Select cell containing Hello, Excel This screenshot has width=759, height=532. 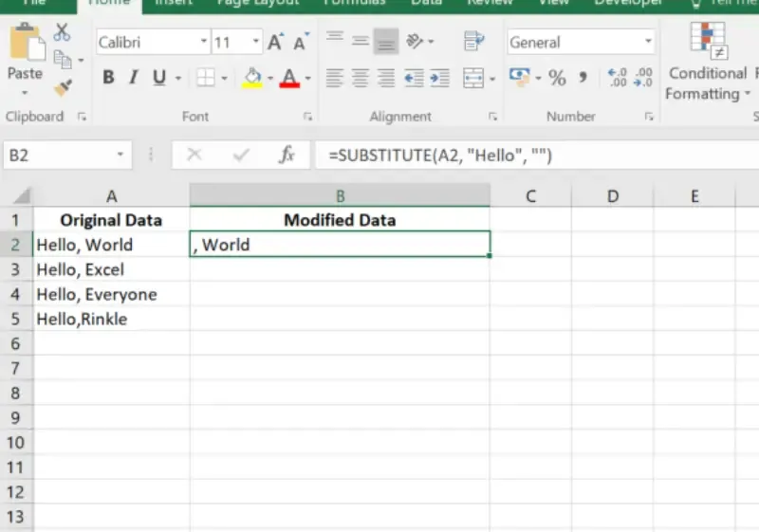pos(111,269)
